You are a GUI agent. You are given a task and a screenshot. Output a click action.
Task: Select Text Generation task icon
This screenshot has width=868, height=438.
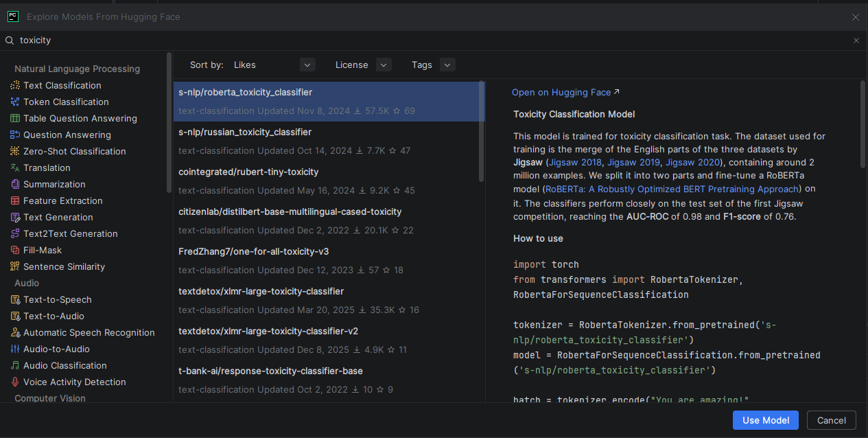click(x=15, y=217)
